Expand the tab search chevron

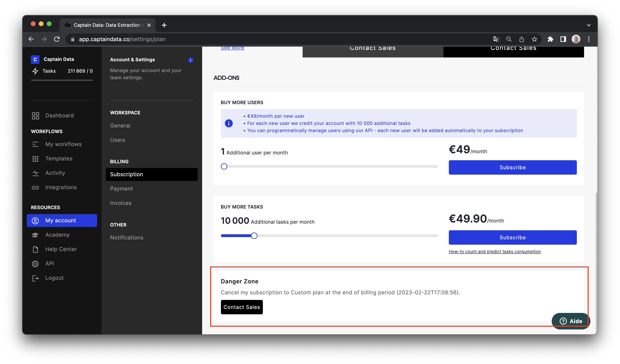[x=589, y=25]
